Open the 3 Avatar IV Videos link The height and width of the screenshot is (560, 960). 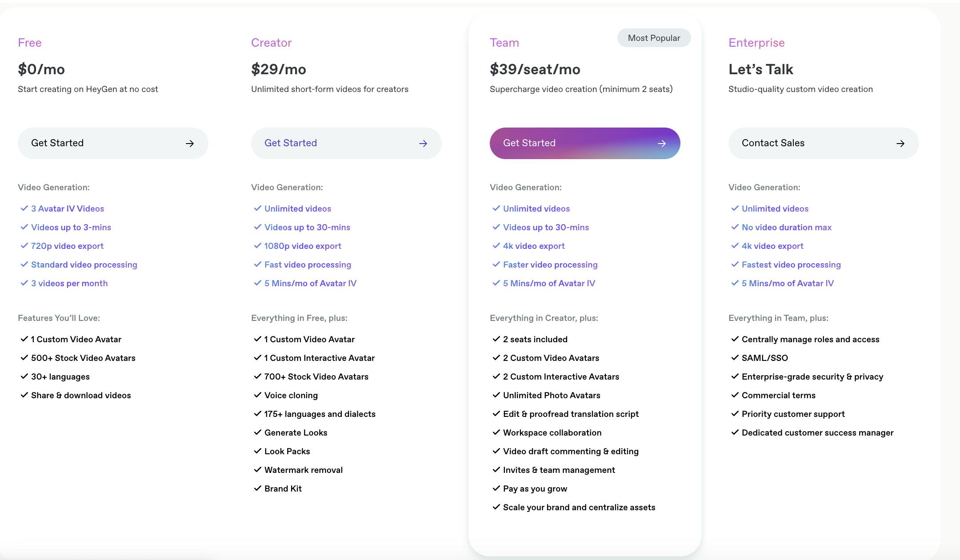68,209
